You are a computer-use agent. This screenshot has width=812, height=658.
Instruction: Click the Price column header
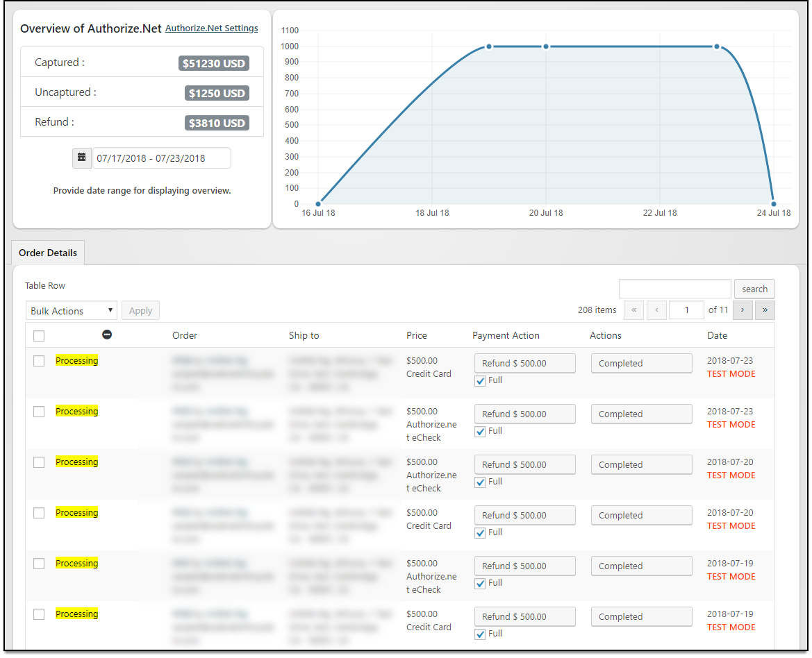[x=417, y=335]
